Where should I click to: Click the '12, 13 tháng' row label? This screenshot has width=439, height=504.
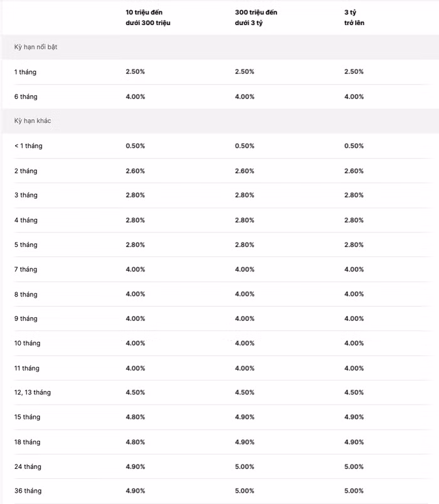point(33,392)
